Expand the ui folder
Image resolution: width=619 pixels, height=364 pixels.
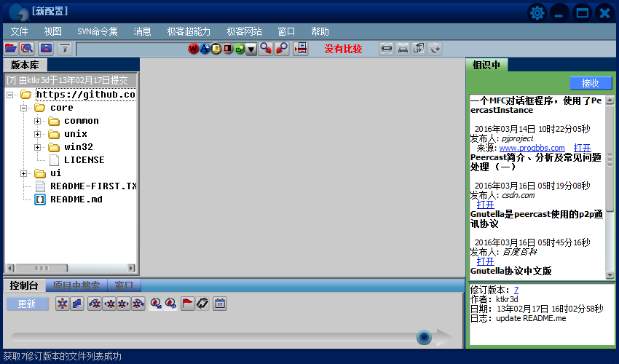click(x=24, y=173)
